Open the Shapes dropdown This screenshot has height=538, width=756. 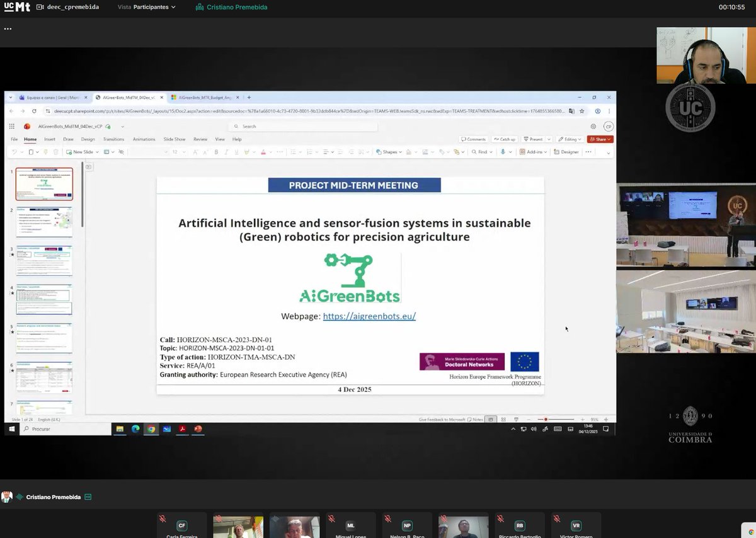pos(389,152)
